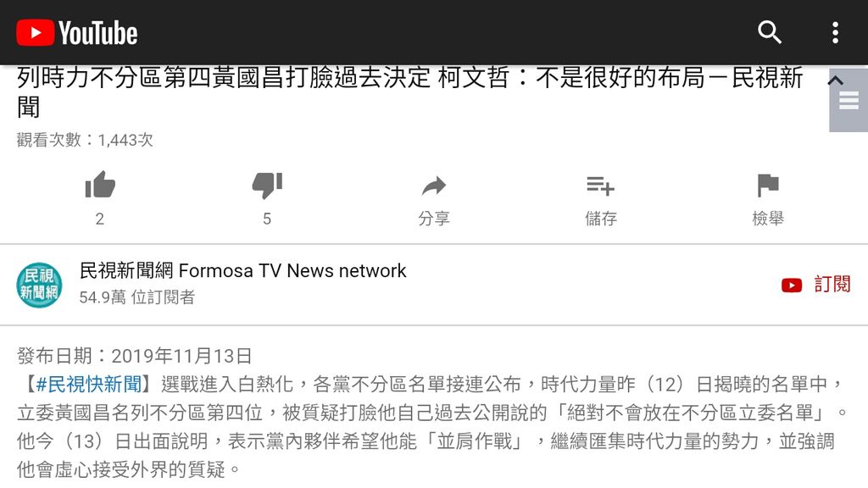This screenshot has width=868, height=488.
Task: Open search with magnifier icon
Action: (x=769, y=33)
